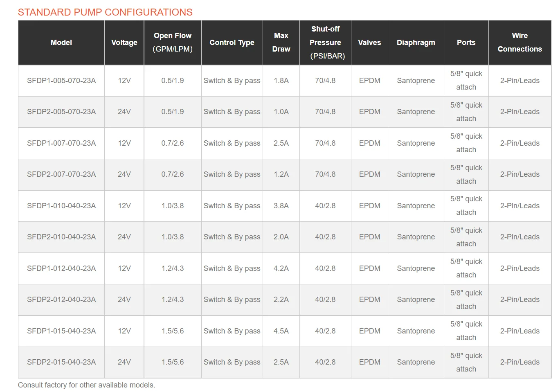Click the Voltage column header
This screenshot has height=392, width=560.
click(x=124, y=43)
